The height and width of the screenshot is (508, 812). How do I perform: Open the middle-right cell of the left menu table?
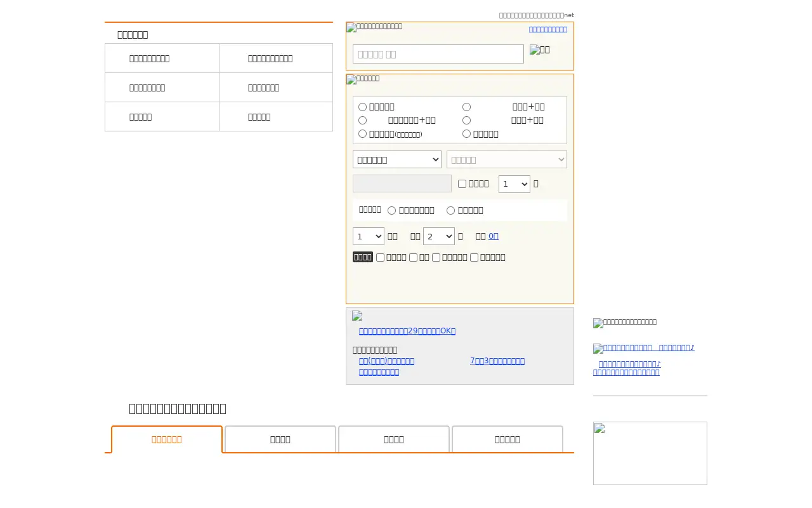(276, 88)
